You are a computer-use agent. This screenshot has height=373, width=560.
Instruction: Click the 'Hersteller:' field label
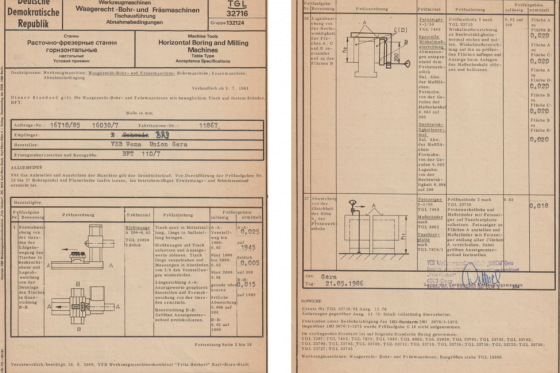click(x=26, y=145)
